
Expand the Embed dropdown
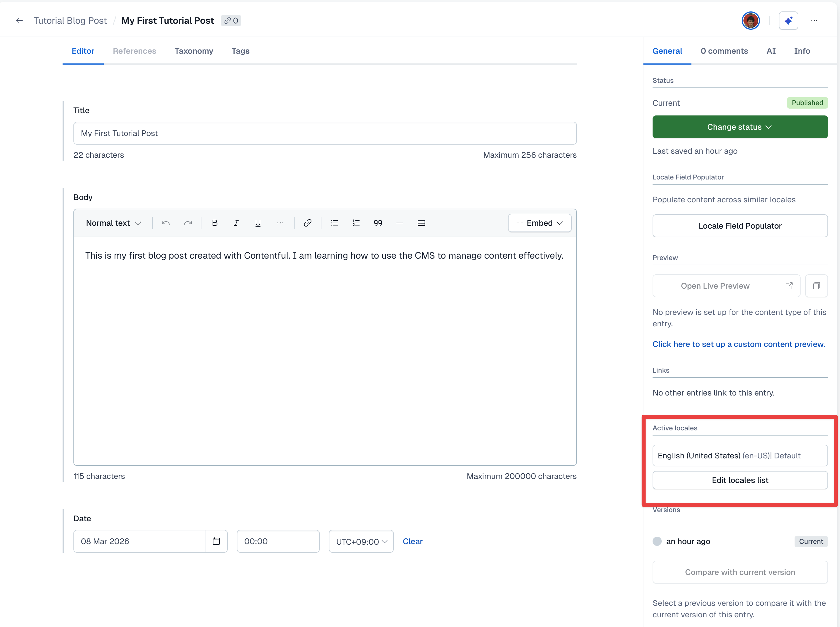[x=539, y=223]
